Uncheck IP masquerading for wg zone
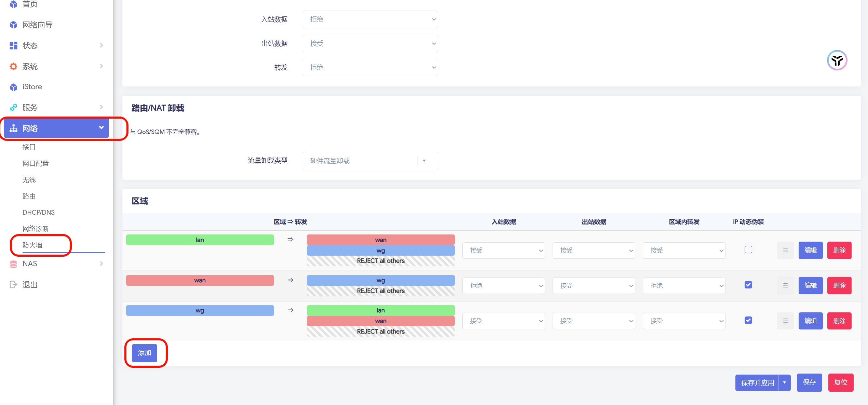868x405 pixels. (748, 320)
